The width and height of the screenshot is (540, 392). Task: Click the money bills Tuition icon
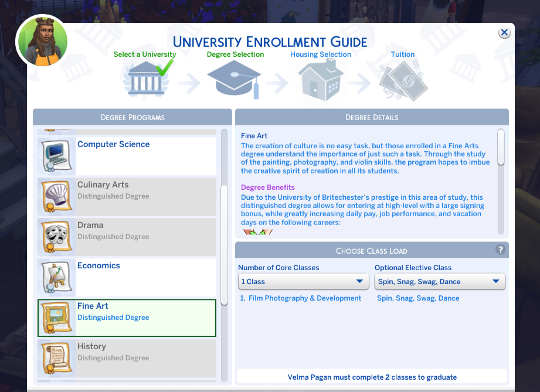point(403,80)
